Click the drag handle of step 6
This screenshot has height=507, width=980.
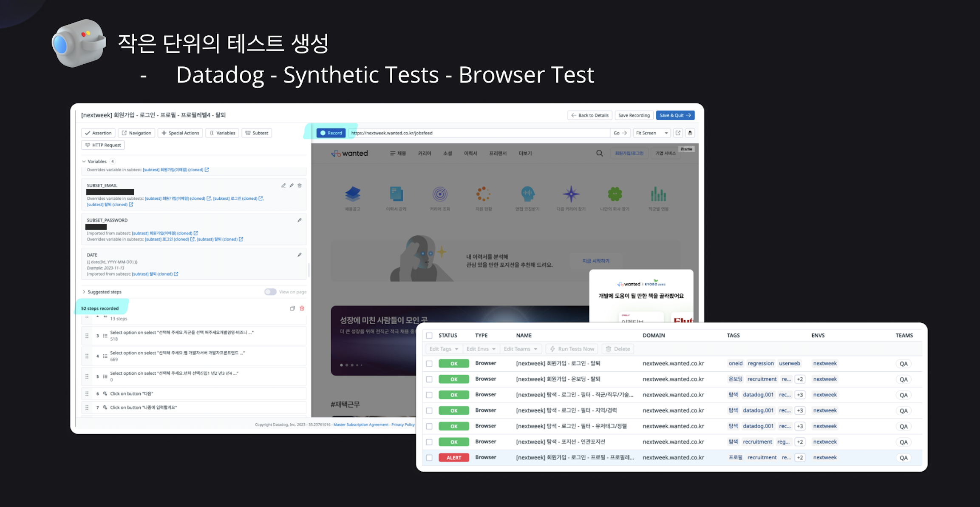click(x=87, y=394)
